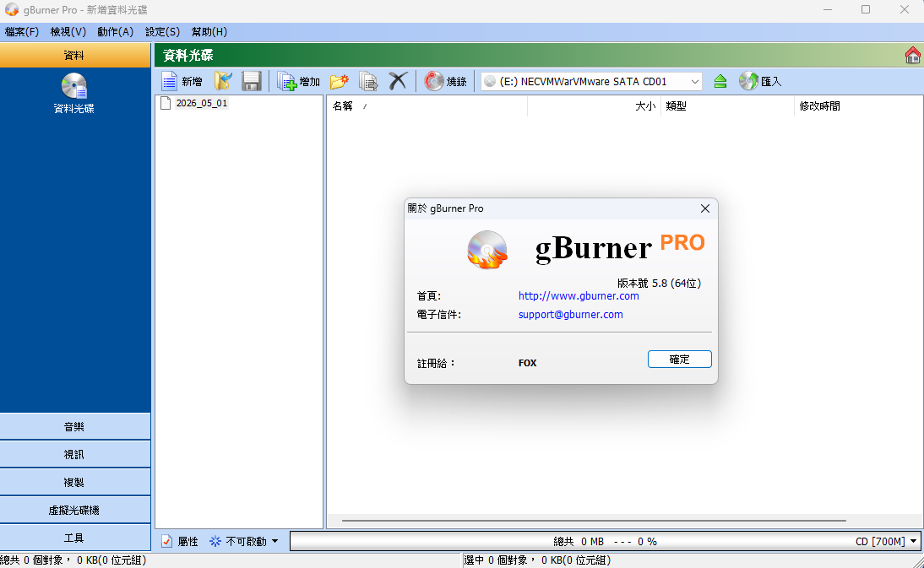
Task: Click the Import (匯入) disc icon
Action: (x=748, y=81)
